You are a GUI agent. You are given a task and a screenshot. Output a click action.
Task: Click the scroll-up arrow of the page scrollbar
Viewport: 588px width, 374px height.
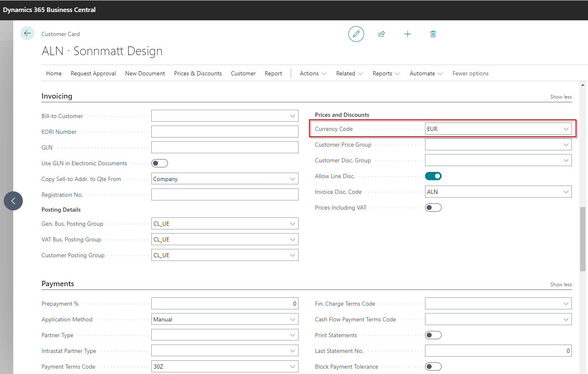coord(583,85)
